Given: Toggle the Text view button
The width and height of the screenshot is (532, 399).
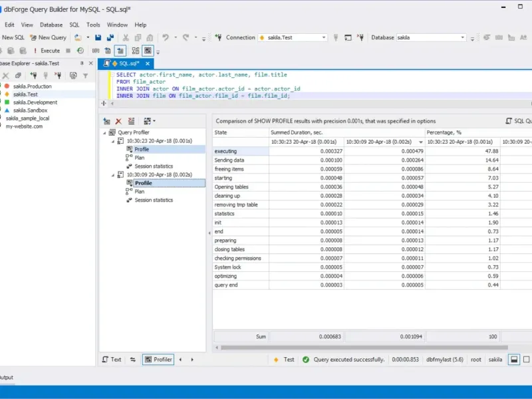Looking at the screenshot, I should (x=112, y=360).
